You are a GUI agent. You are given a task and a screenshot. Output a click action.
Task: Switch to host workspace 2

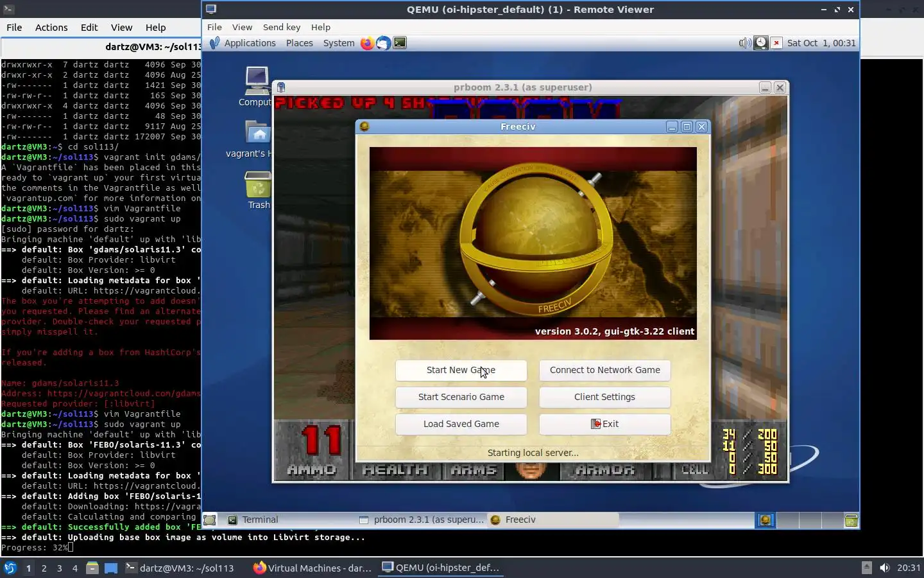(x=44, y=568)
